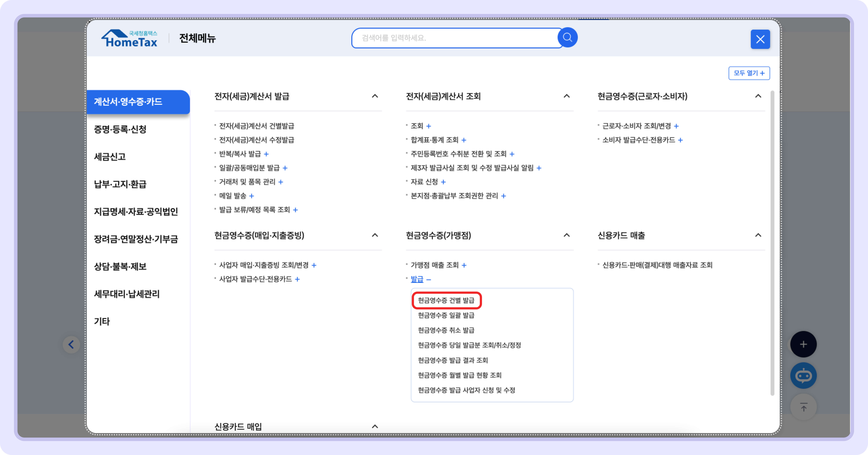Screen dimensions: 868x455
Task: Select 납부·고지·환급 category
Action: pos(120,184)
